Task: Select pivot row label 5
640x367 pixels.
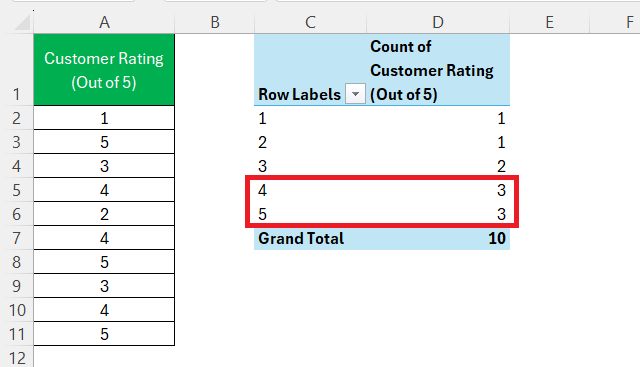Action: point(310,214)
